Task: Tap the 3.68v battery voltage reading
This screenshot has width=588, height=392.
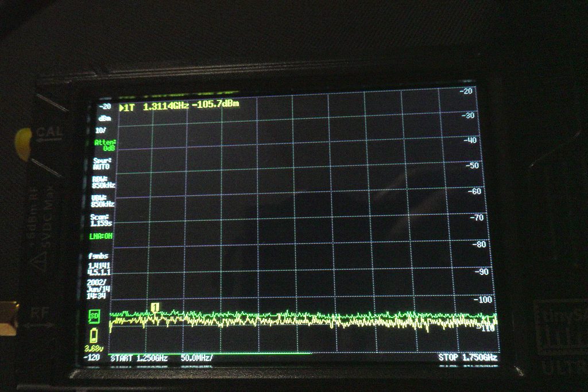Action: [94, 349]
